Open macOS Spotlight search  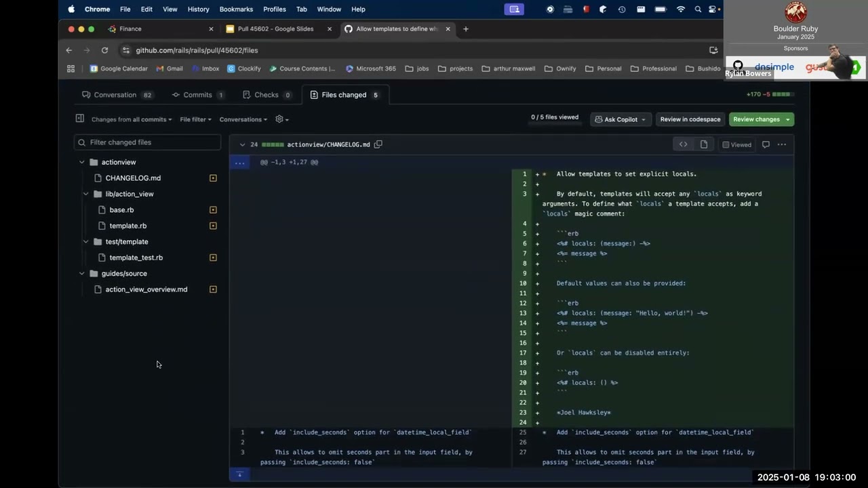pos(699,9)
